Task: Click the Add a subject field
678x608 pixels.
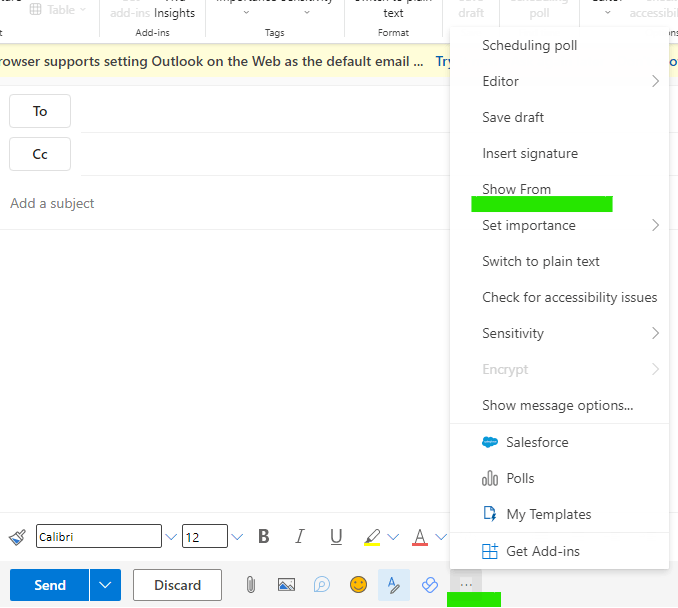Action: coord(225,203)
